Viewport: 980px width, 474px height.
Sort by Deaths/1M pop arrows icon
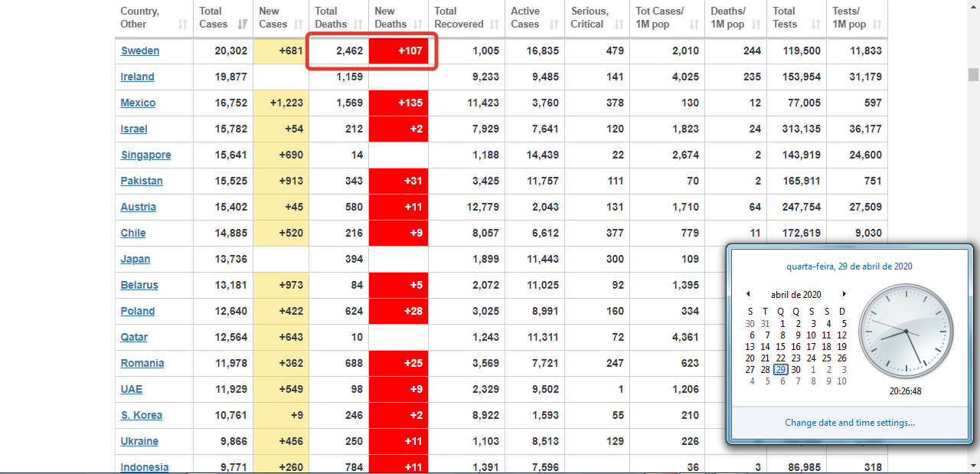coord(757,25)
